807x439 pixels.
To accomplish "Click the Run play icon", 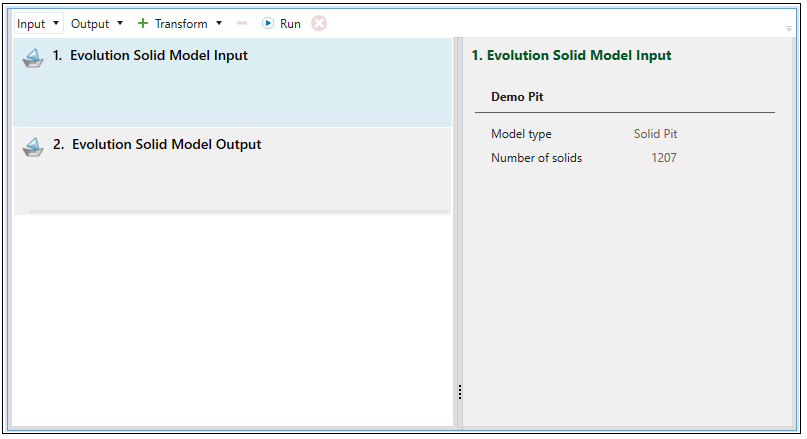I will click(x=268, y=23).
